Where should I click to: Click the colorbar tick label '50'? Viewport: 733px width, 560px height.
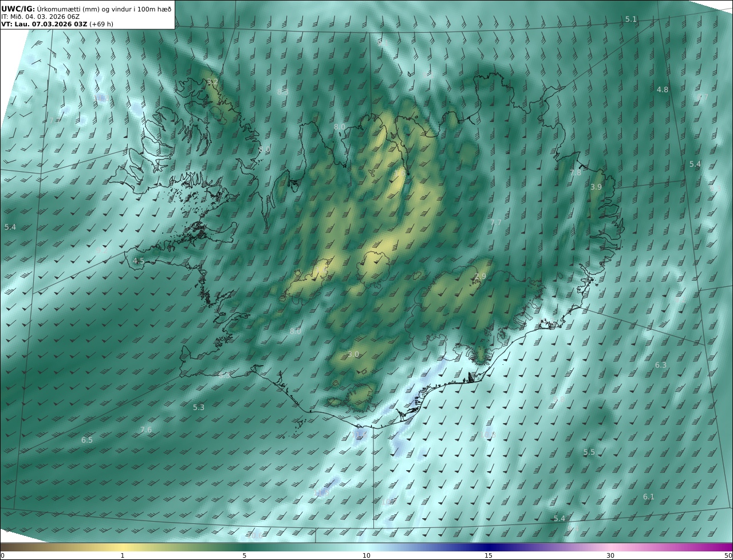(x=728, y=555)
